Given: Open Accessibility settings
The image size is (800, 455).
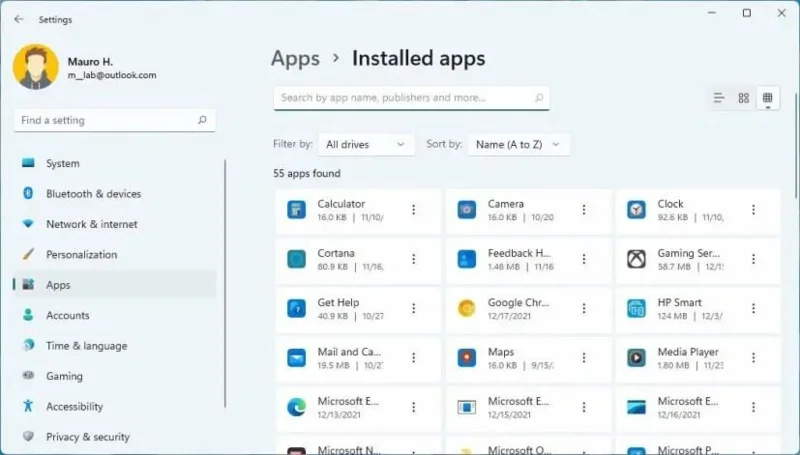Looking at the screenshot, I should tap(115, 407).
